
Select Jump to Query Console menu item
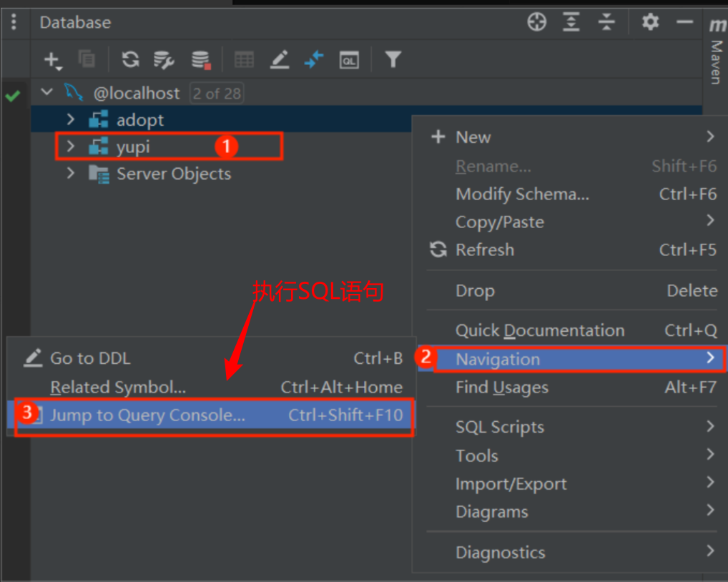tap(147, 415)
